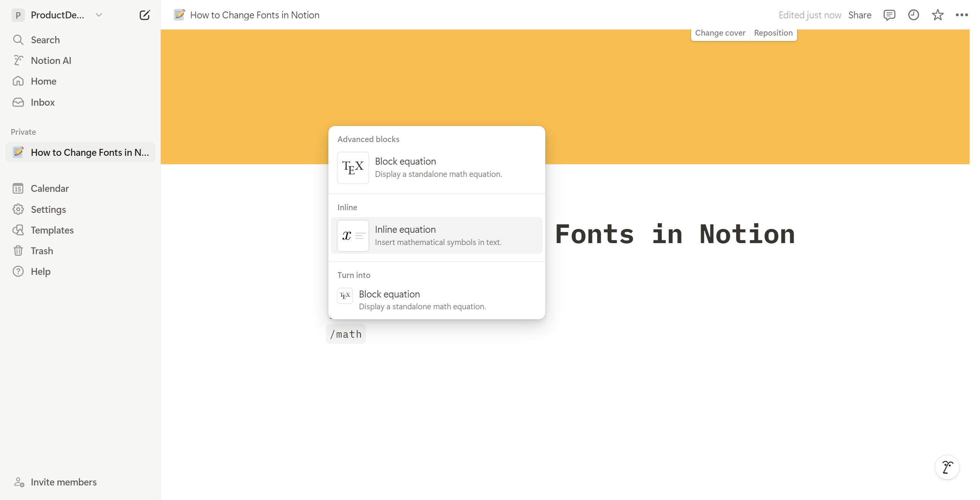Open the Inbox

(x=80, y=102)
